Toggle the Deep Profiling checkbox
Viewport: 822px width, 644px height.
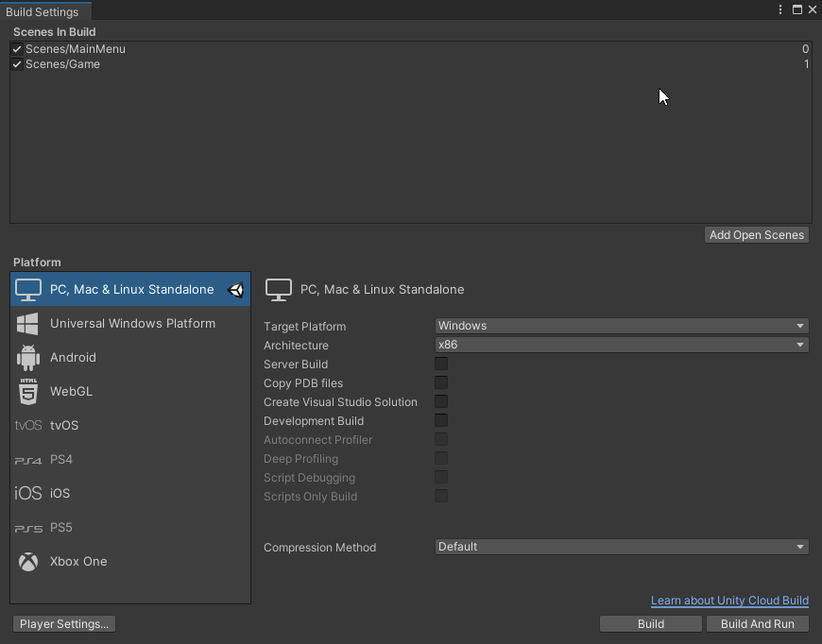pyautogui.click(x=441, y=458)
